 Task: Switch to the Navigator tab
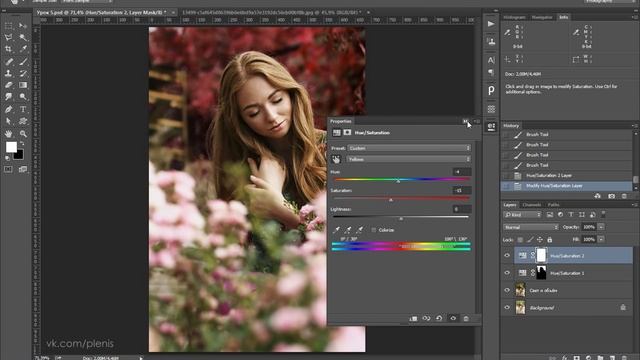tap(542, 17)
